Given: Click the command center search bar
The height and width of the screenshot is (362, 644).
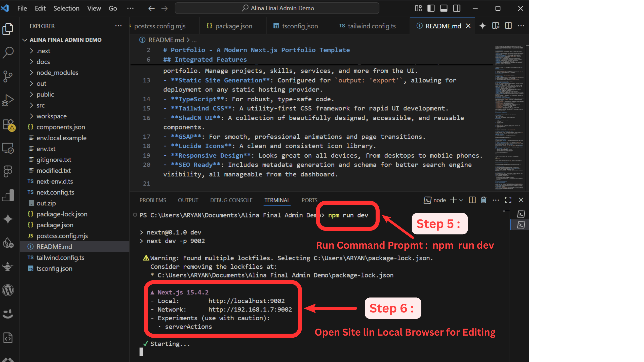Looking at the screenshot, I should point(277,8).
